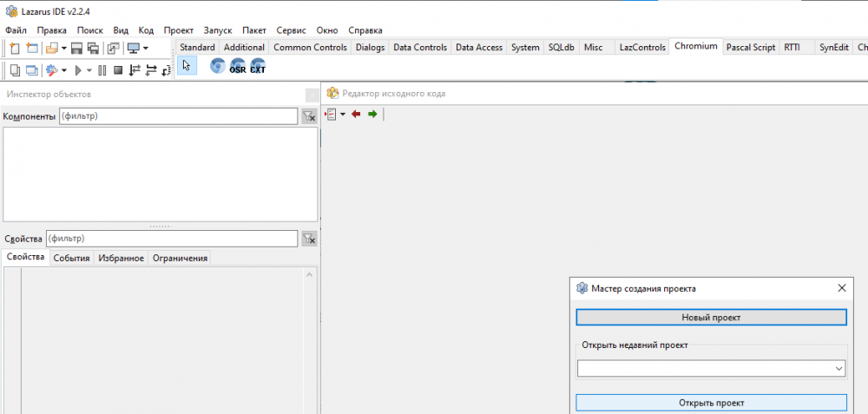Viewport: 868px width, 414px height.
Task: Open the jump history dropdown arrow
Action: (x=343, y=114)
